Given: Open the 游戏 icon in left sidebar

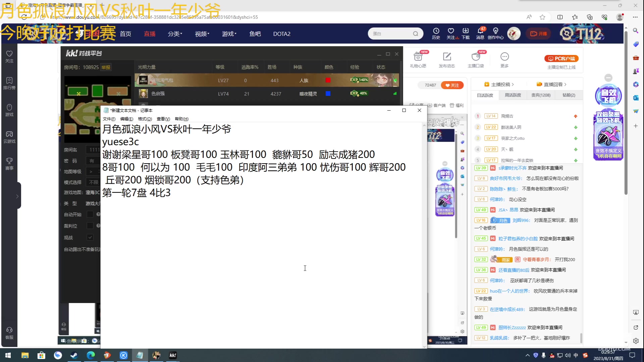Looking at the screenshot, I should coord(9,110).
